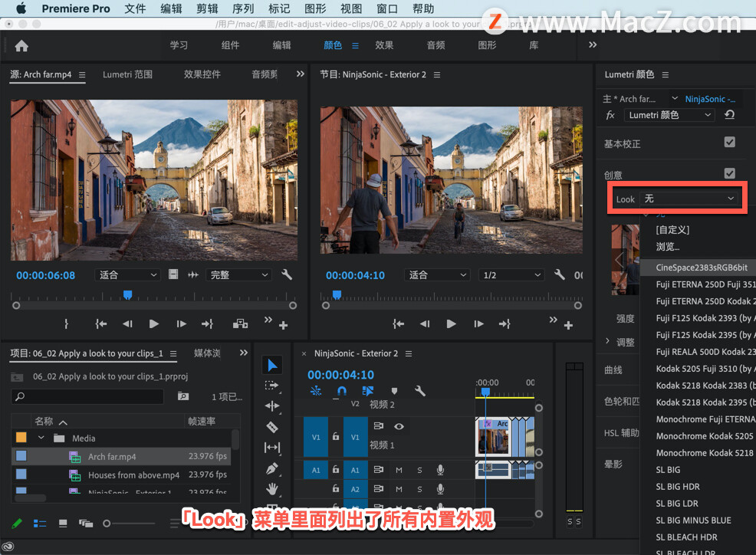Switch Project panel to list view
This screenshot has height=555, width=756.
(40, 523)
